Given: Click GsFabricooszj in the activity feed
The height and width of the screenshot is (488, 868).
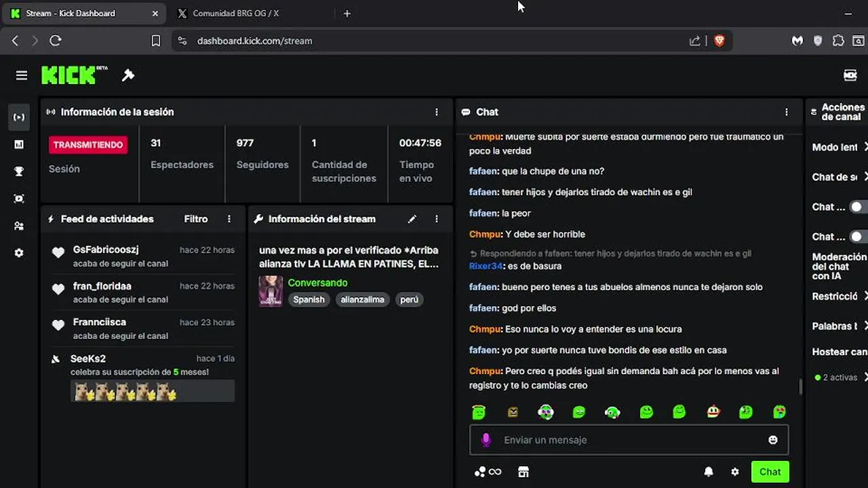Looking at the screenshot, I should (106, 249).
